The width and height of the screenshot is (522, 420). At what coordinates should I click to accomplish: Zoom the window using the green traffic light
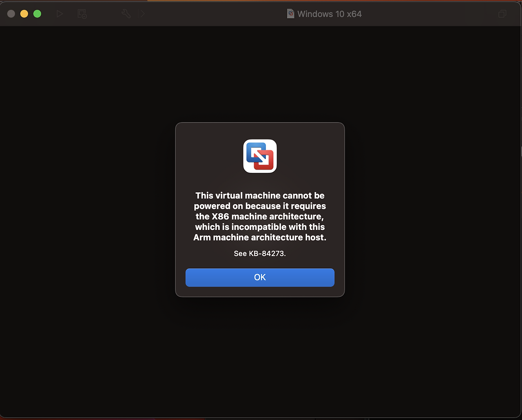point(37,13)
